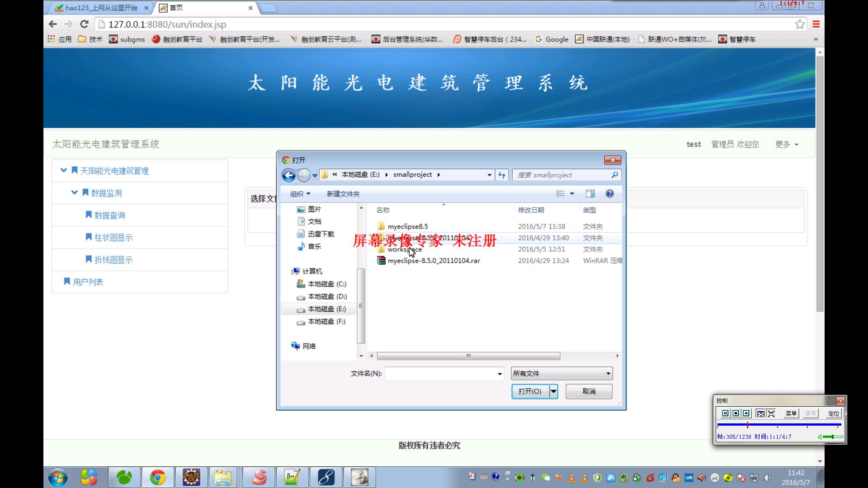Open Windows Explorer from the taskbar
This screenshot has width=868, height=488.
[x=223, y=478]
